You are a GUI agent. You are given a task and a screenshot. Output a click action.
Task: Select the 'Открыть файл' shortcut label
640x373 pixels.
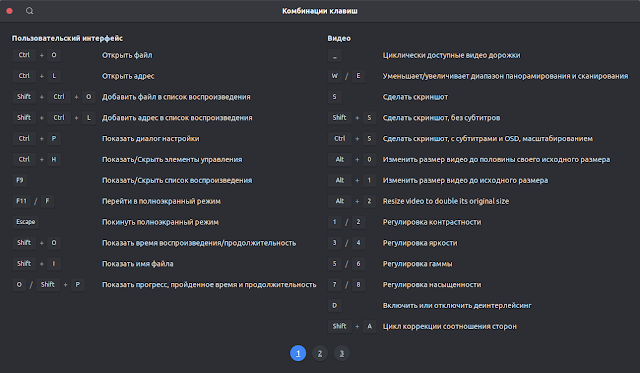(127, 55)
